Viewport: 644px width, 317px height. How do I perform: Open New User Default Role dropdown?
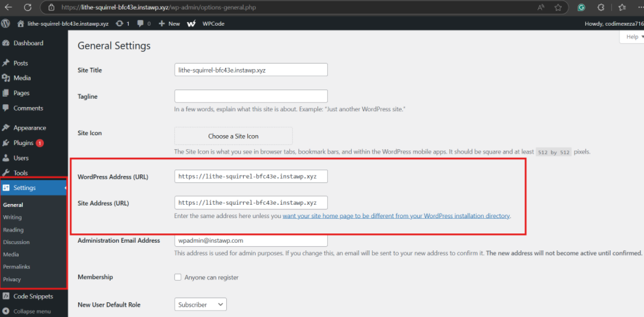click(x=200, y=305)
